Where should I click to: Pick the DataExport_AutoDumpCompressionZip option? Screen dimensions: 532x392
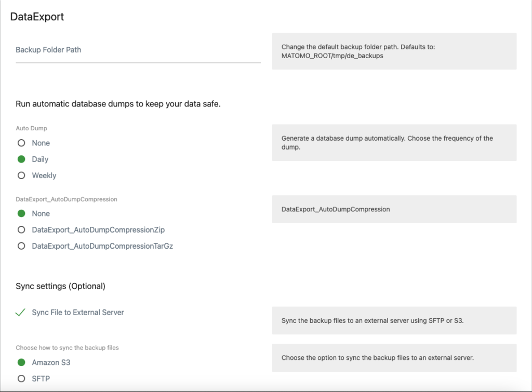point(21,229)
